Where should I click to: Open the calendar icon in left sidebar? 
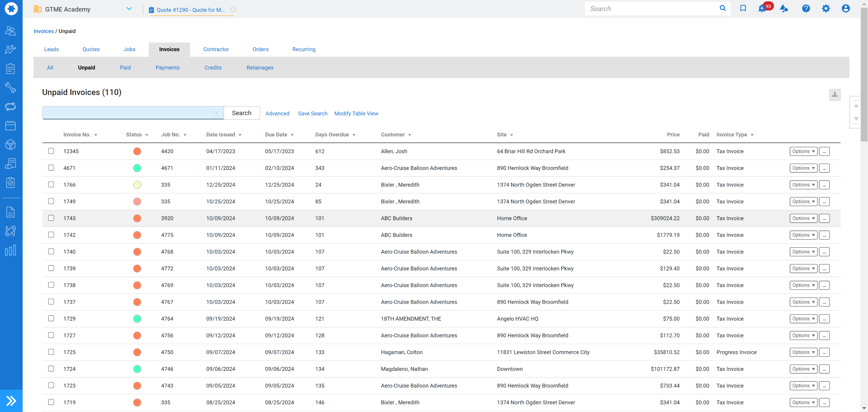pos(11,126)
